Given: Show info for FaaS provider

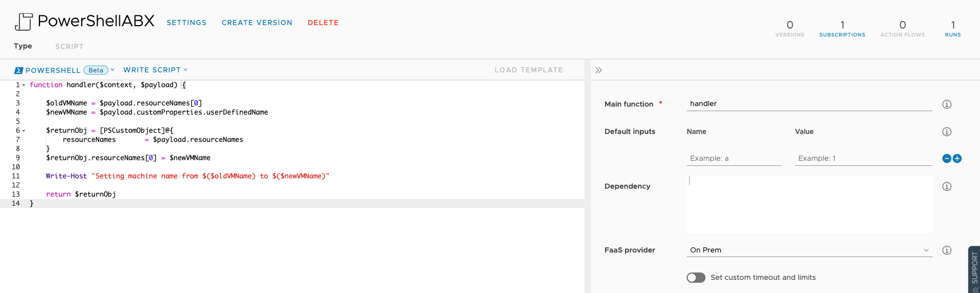Looking at the screenshot, I should [x=946, y=250].
